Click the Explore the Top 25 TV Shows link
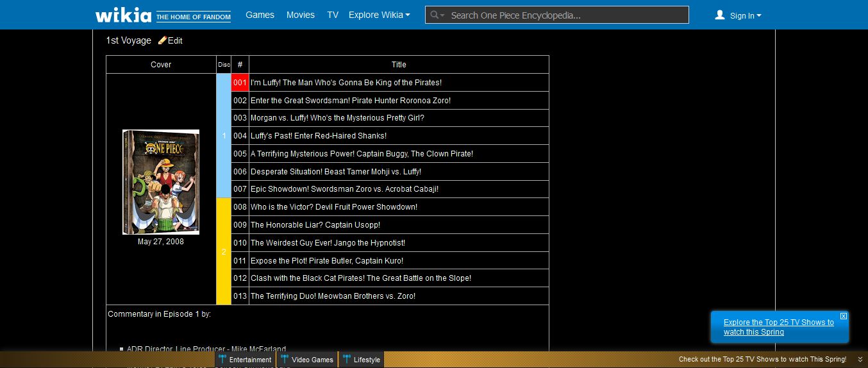 point(779,327)
